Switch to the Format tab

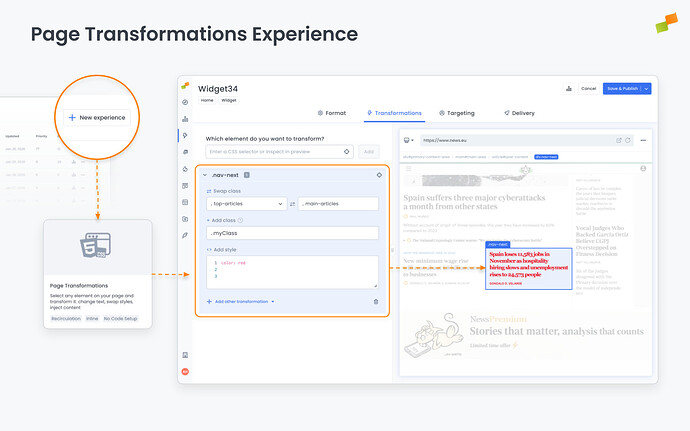click(x=332, y=113)
